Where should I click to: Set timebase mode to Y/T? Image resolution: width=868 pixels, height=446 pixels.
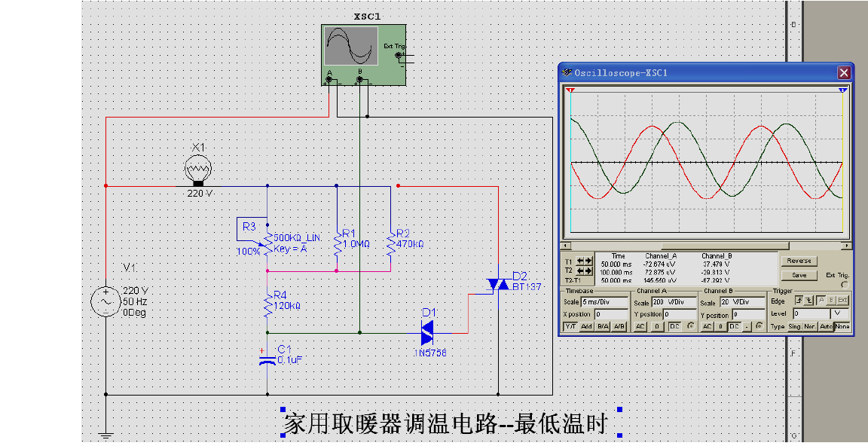[570, 326]
